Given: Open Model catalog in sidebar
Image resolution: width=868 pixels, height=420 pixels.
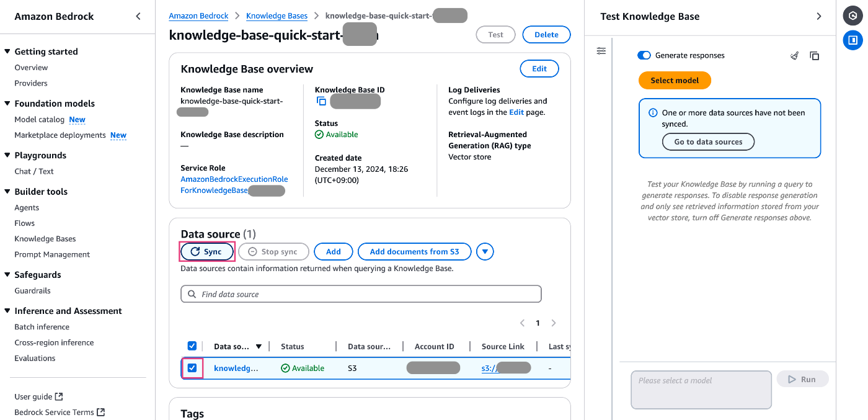Looking at the screenshot, I should [40, 120].
